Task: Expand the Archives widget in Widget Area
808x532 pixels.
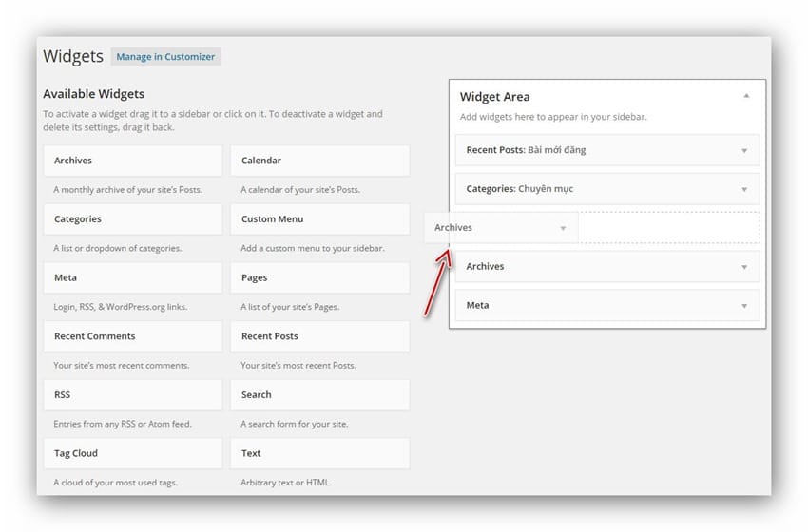Action: 607,266
